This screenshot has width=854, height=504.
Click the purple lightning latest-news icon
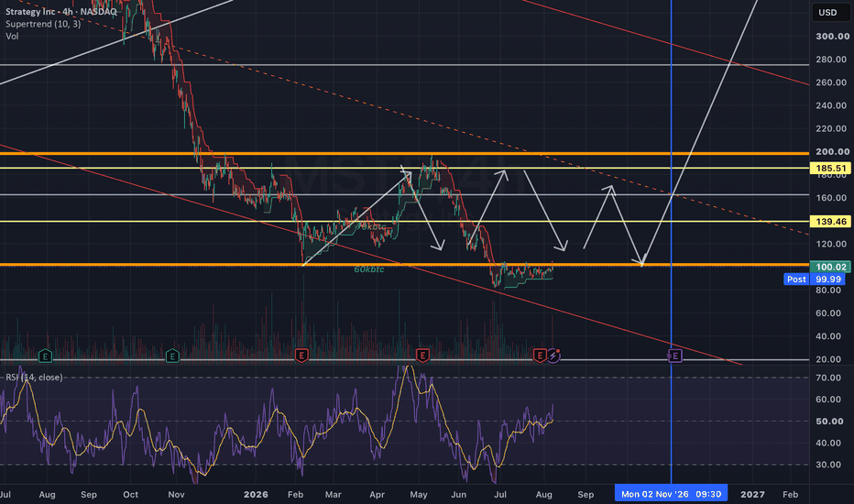pyautogui.click(x=553, y=356)
